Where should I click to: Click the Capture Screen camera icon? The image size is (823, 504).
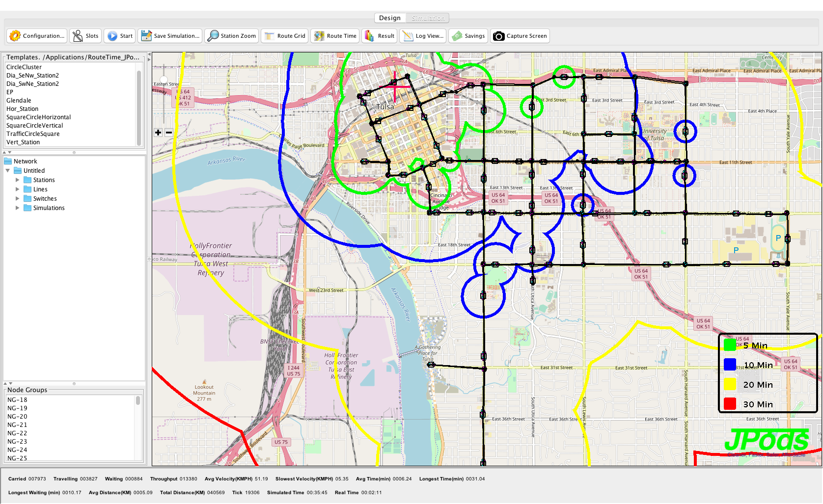tap(498, 36)
